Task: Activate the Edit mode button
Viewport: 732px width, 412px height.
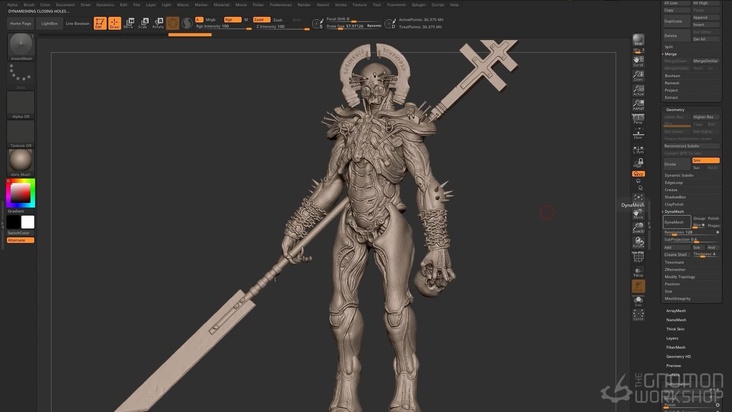Action: pyautogui.click(x=99, y=23)
